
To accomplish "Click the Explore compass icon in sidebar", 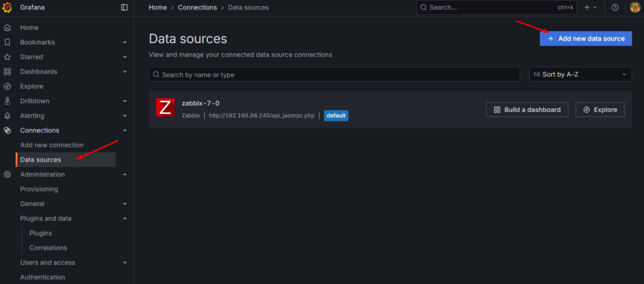I will (x=7, y=86).
